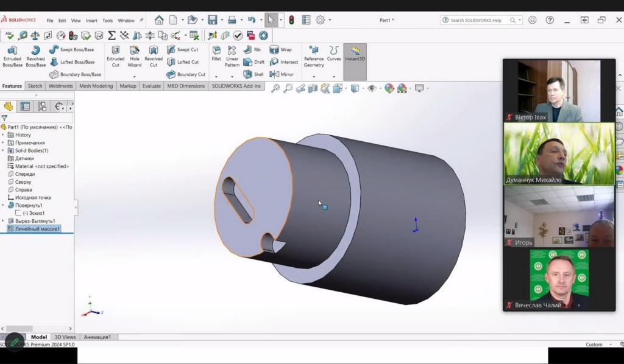
Task: Toggle the Hide/Show Items eye icon
Action: coord(372,88)
